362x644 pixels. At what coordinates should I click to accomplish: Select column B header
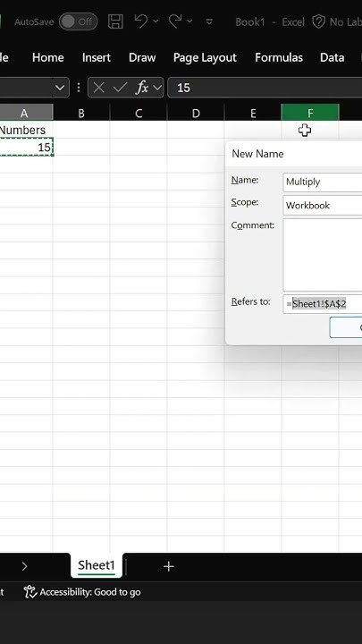(81, 113)
